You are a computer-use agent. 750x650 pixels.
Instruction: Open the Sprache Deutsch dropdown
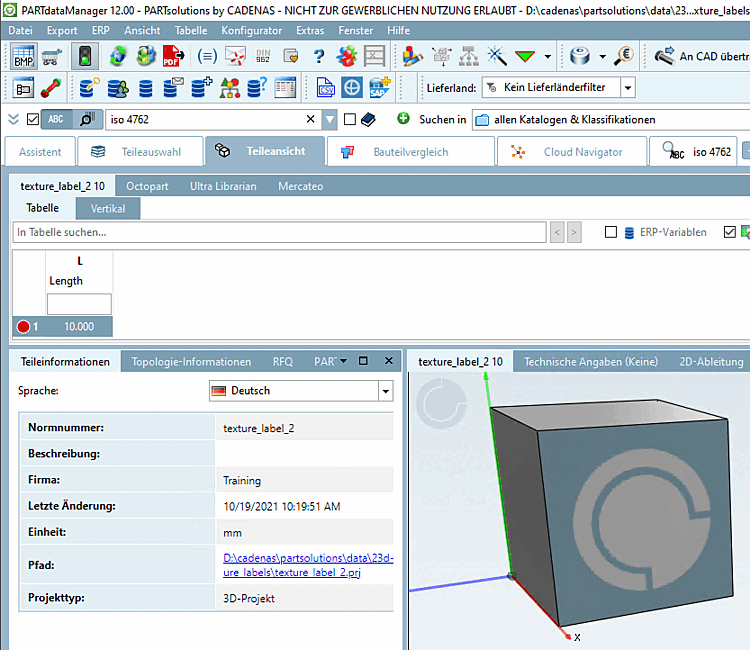pyautogui.click(x=385, y=391)
